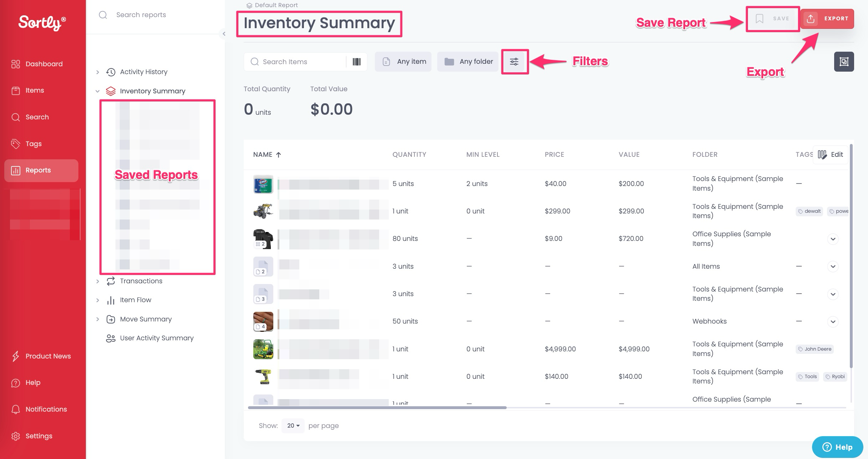The width and height of the screenshot is (868, 459).
Task: Open Settings gear in sidebar
Action: pyautogui.click(x=15, y=436)
